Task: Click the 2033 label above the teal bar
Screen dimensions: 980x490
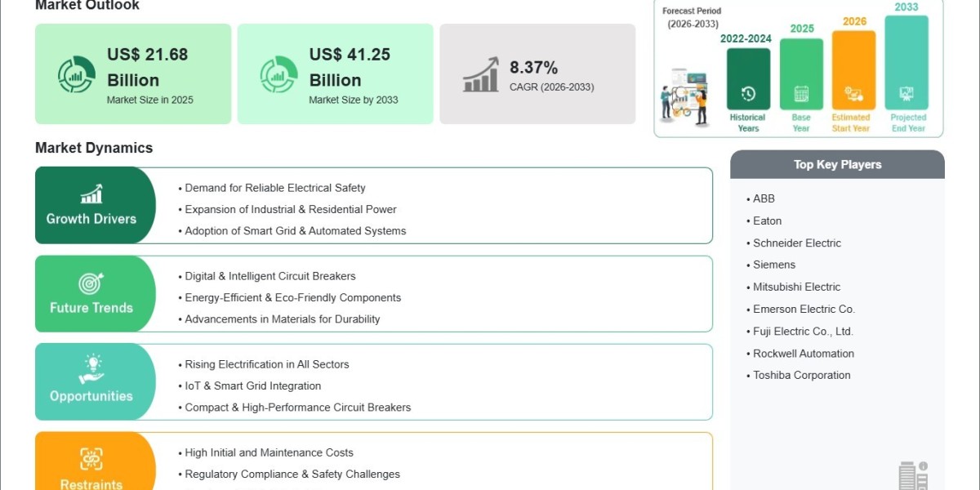Action: pos(906,7)
